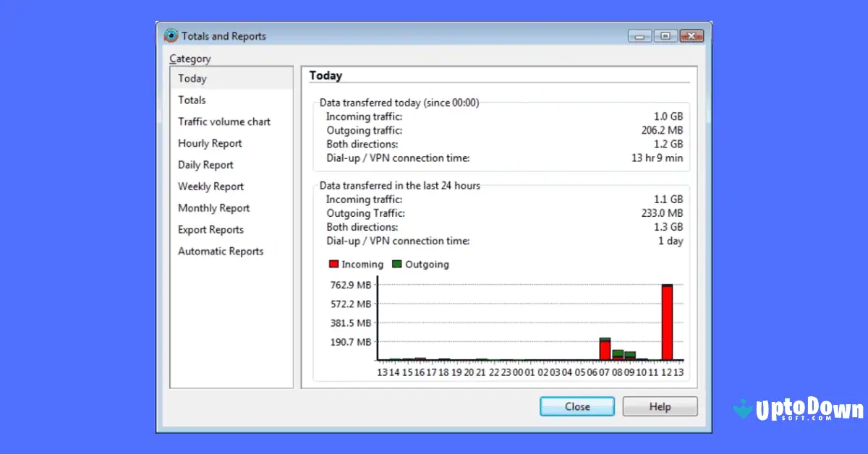Image resolution: width=868 pixels, height=454 pixels.
Task: Click the tall red bar at hour 12
Action: 668,322
